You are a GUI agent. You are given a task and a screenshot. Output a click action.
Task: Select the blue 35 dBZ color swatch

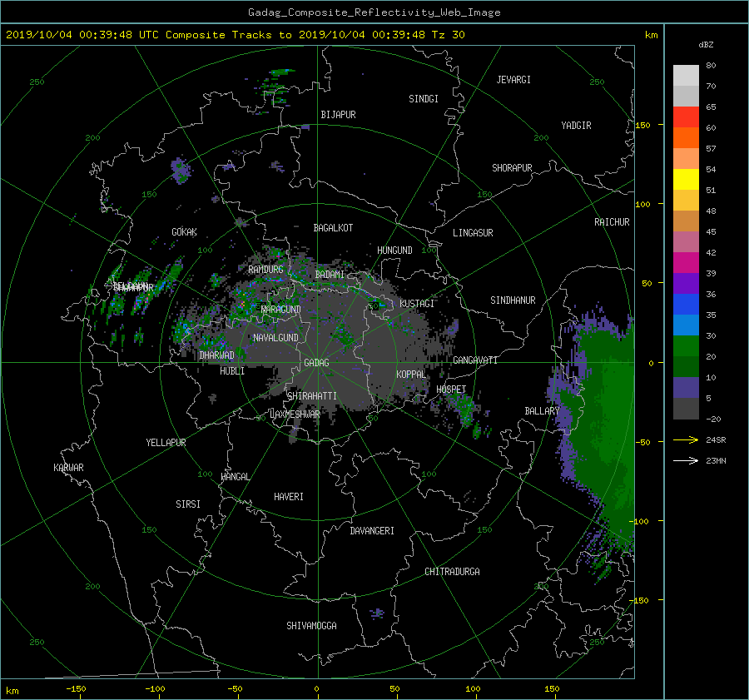click(x=686, y=304)
